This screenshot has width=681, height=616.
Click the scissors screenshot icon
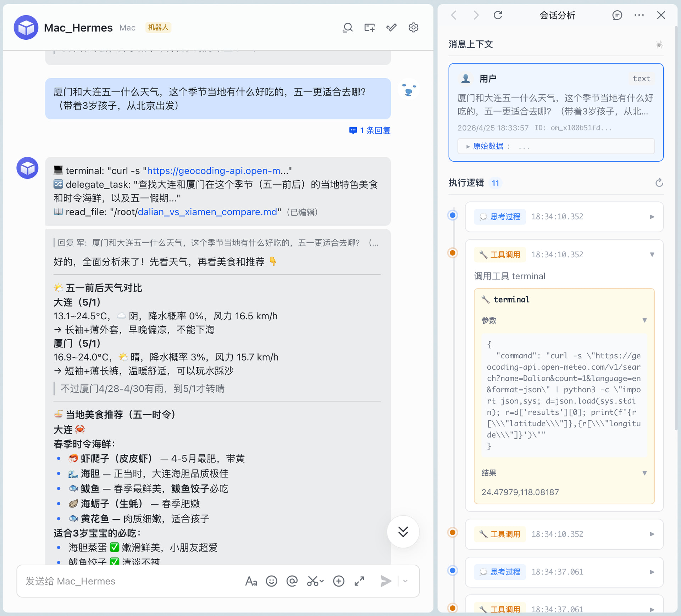[313, 581]
